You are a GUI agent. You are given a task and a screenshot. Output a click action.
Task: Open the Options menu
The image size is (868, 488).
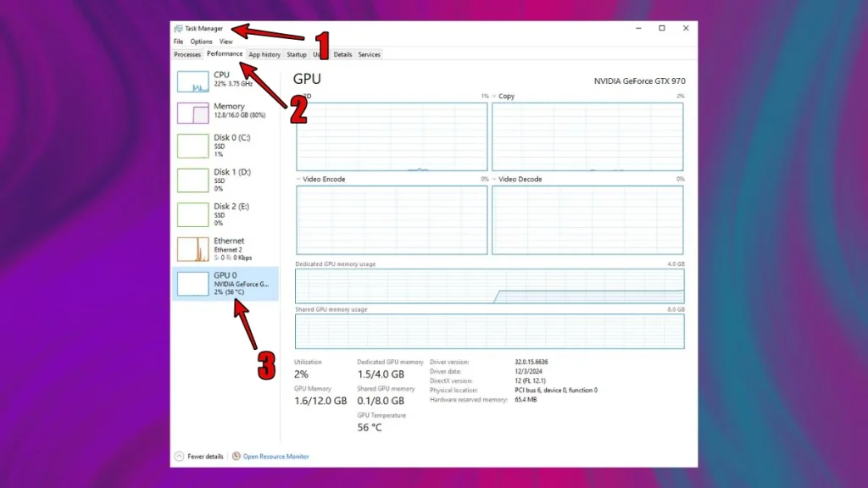point(201,42)
